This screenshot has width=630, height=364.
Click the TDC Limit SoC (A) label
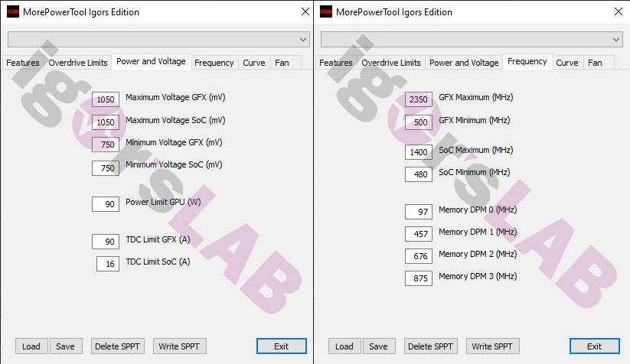(158, 262)
